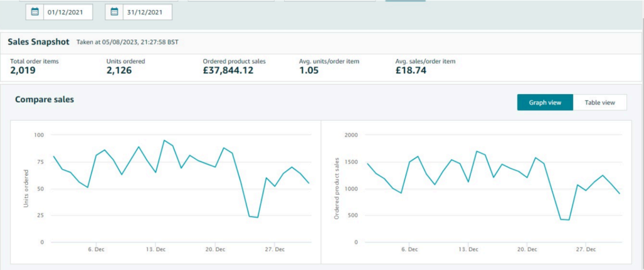This screenshot has width=644, height=270.
Task: Click the Sales Snapshot heading
Action: pyautogui.click(x=38, y=41)
